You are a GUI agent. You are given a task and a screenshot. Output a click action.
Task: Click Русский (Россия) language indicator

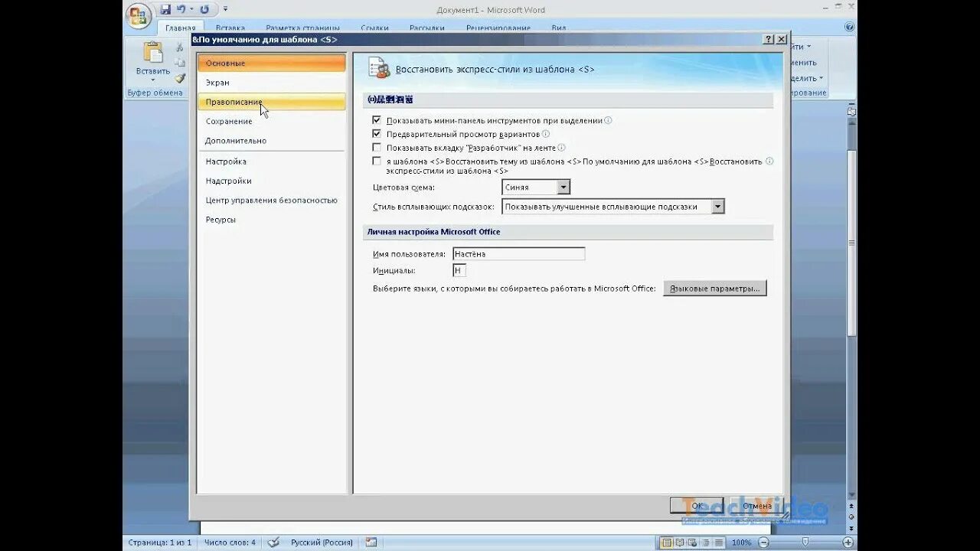322,543
